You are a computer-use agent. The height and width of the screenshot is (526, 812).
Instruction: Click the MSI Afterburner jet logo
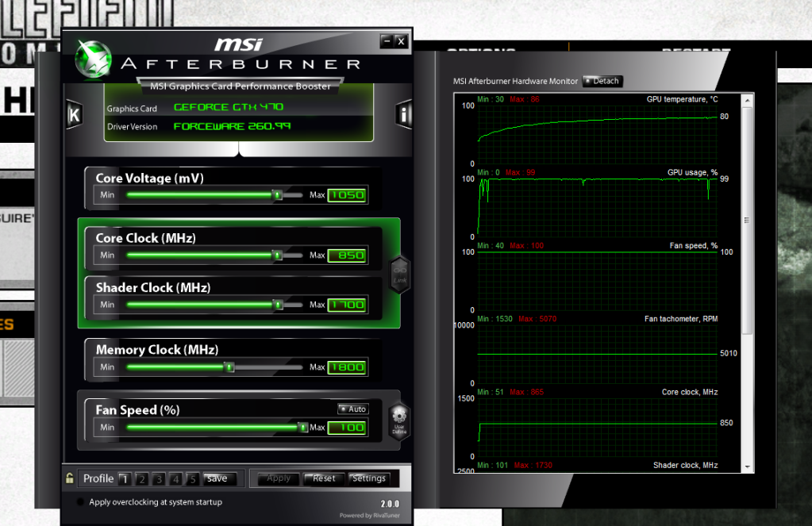93,59
